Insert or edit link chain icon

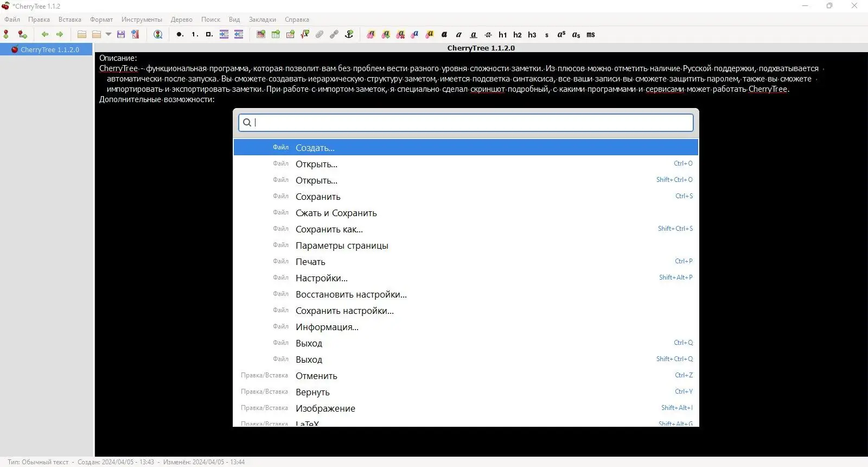pos(334,34)
